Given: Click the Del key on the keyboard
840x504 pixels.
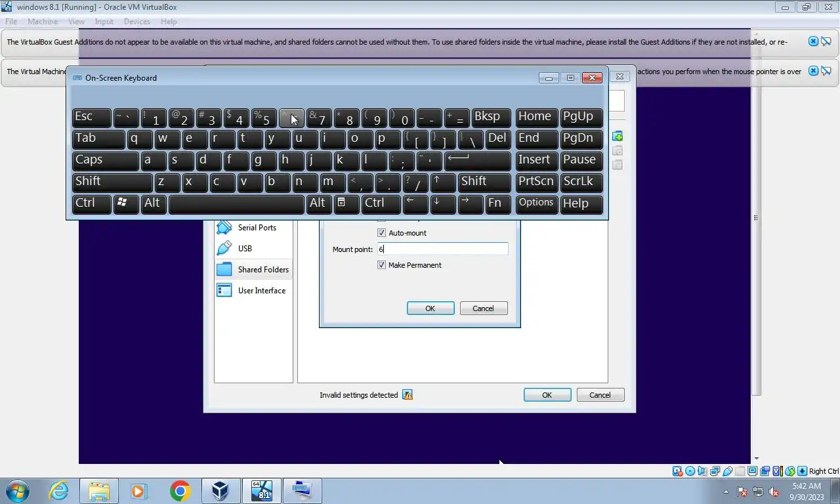Looking at the screenshot, I should point(498,139).
